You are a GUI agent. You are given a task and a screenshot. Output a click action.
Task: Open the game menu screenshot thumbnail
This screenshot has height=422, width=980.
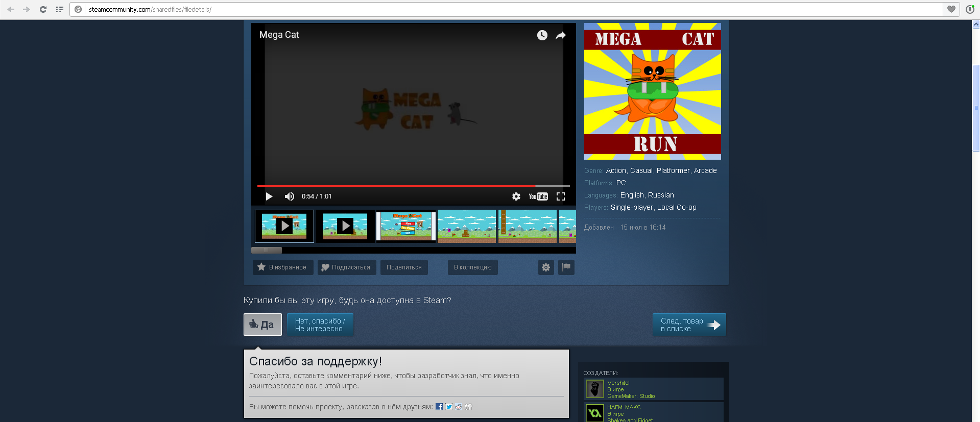pyautogui.click(x=406, y=226)
